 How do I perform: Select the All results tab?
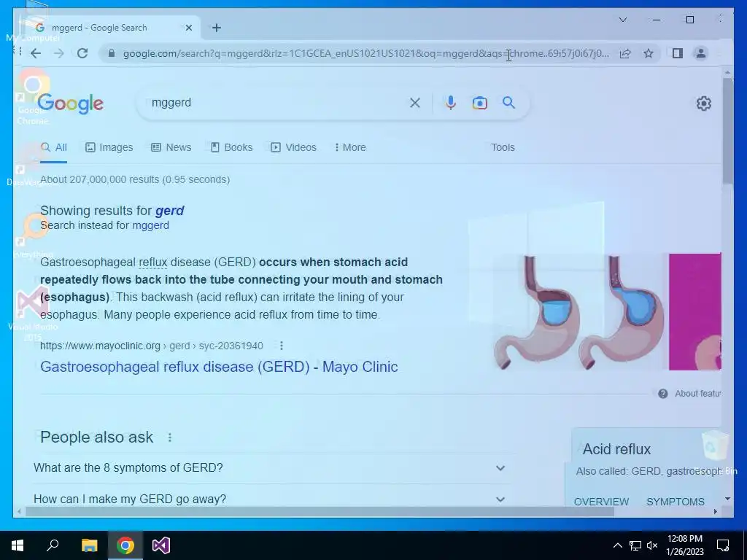pyautogui.click(x=53, y=147)
